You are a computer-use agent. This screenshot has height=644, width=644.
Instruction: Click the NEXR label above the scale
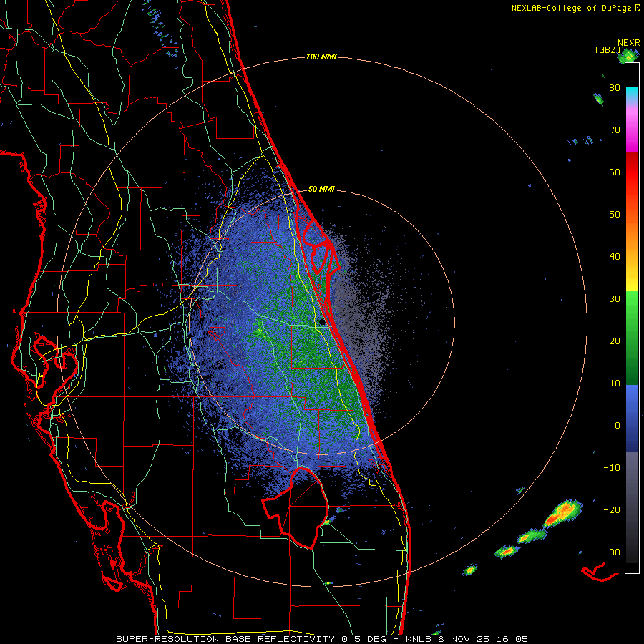[x=628, y=43]
